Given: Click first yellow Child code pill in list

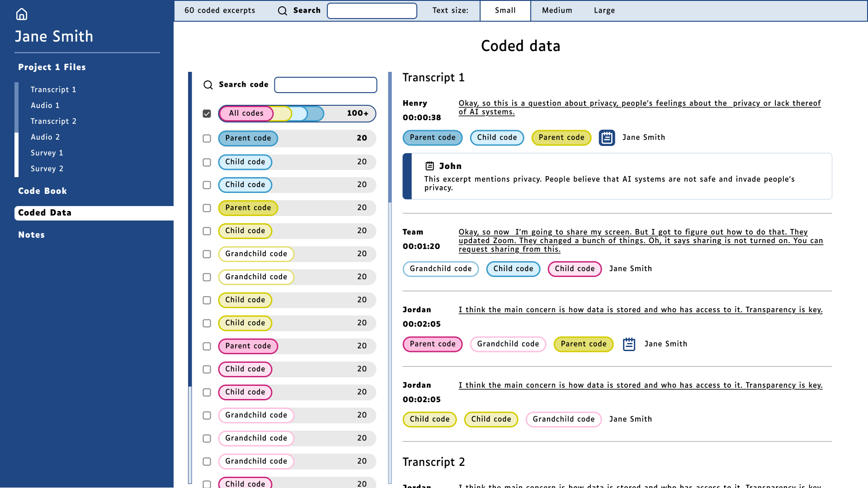Looking at the screenshot, I should [245, 231].
